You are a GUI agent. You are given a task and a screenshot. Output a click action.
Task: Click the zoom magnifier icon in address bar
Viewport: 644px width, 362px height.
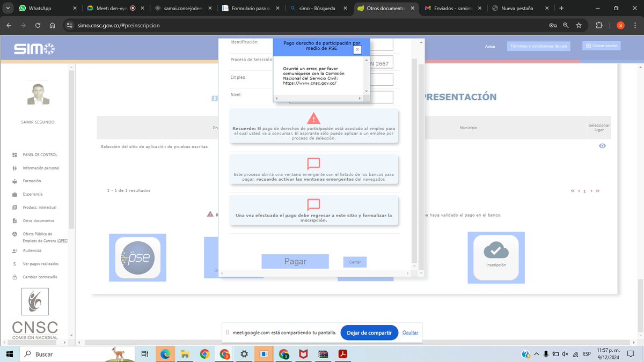(x=566, y=25)
